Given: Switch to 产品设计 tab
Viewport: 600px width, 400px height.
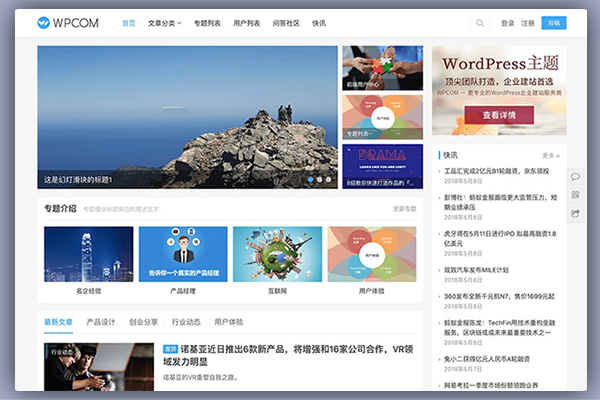Looking at the screenshot, I should [101, 322].
